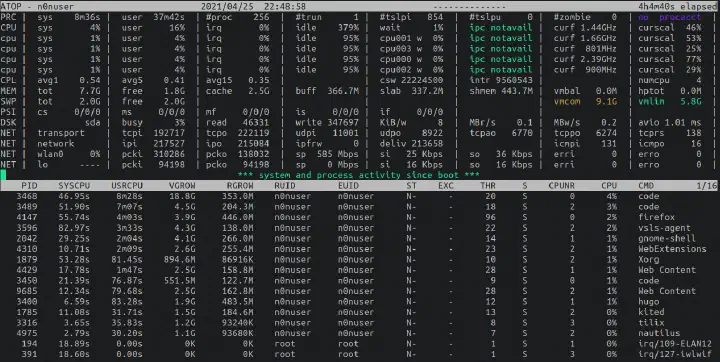
Task: Click the wlan0 interface name
Action: coord(51,154)
